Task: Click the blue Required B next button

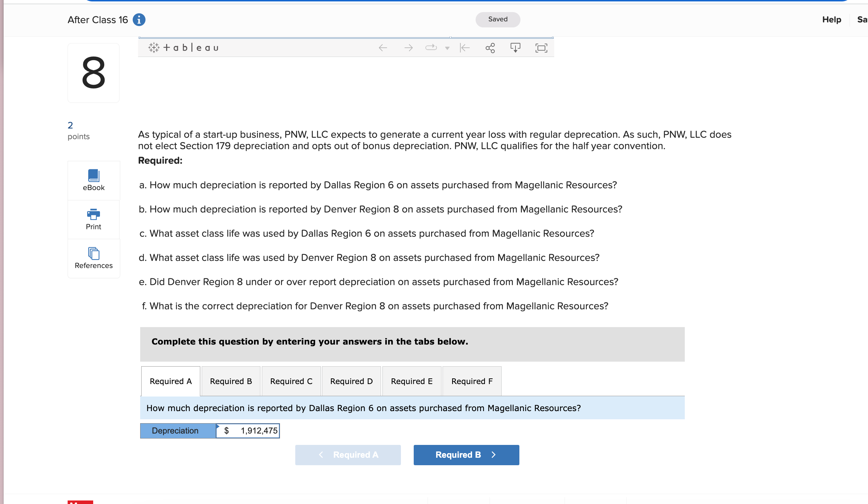Action: (x=466, y=455)
